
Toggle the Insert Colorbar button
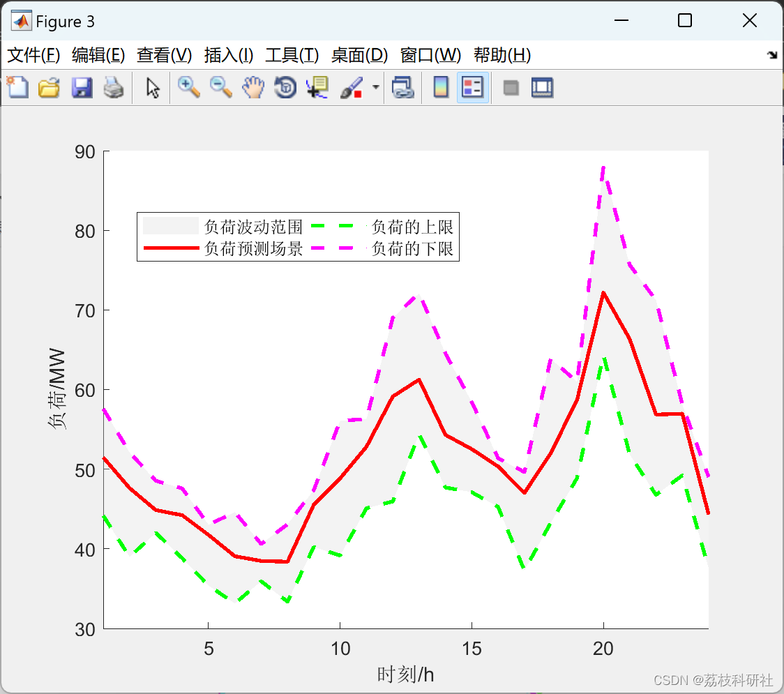click(x=441, y=88)
